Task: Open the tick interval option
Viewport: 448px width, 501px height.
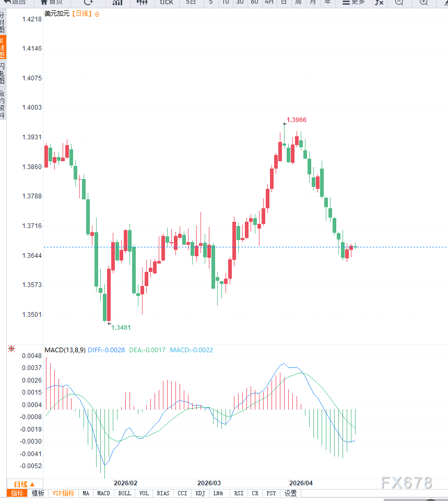Action: pos(166,3)
